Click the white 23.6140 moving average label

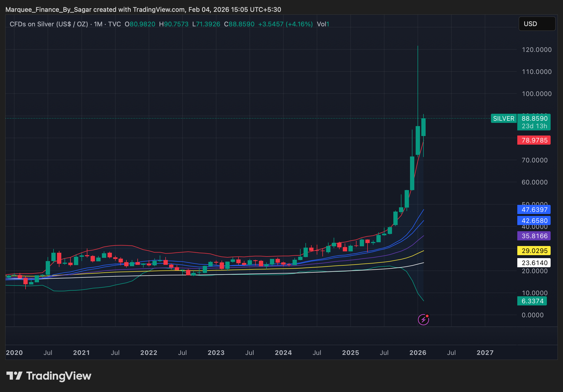pos(534,263)
